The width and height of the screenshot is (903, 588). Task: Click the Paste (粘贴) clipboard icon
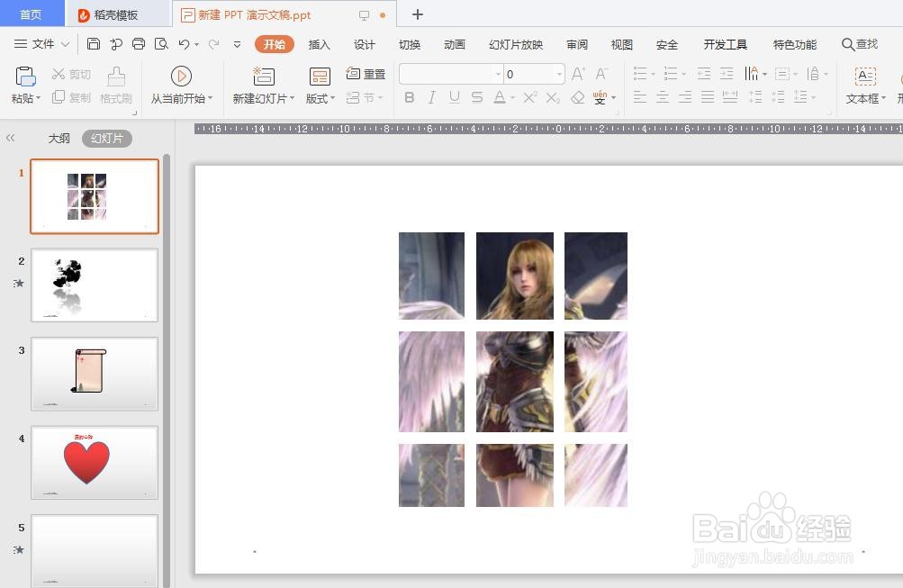coord(25,77)
